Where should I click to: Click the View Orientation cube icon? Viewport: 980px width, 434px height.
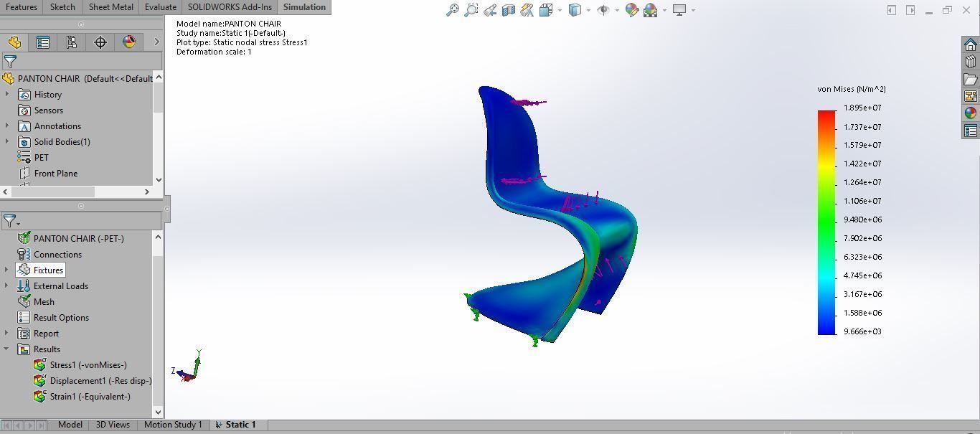[x=546, y=10]
